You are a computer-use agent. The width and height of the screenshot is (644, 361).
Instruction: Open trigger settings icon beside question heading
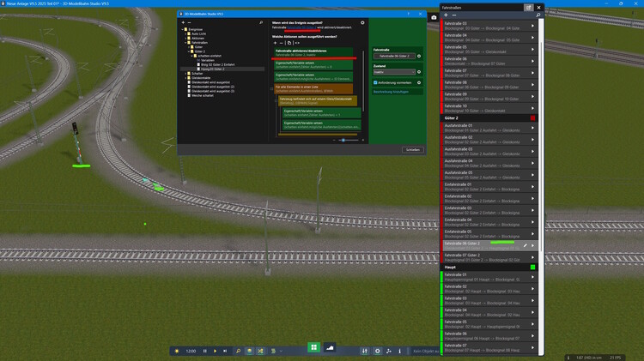tap(362, 23)
